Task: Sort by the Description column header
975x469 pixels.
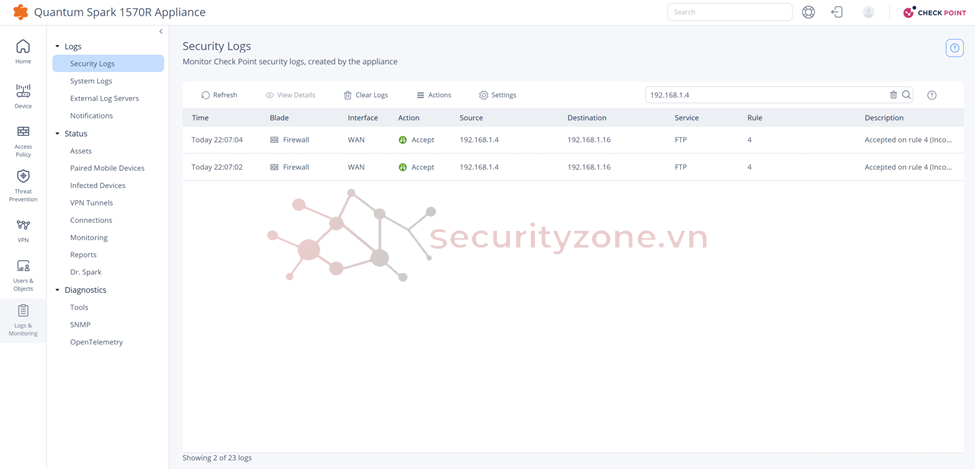Action: click(884, 118)
